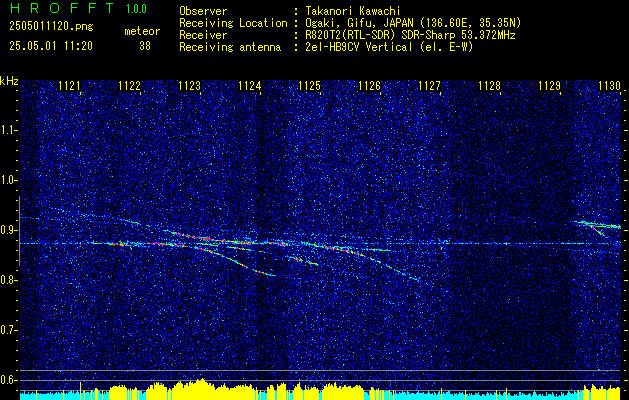This screenshot has width=629, height=400.
Task: Click the HROFFT title text
Action: click(62, 8)
